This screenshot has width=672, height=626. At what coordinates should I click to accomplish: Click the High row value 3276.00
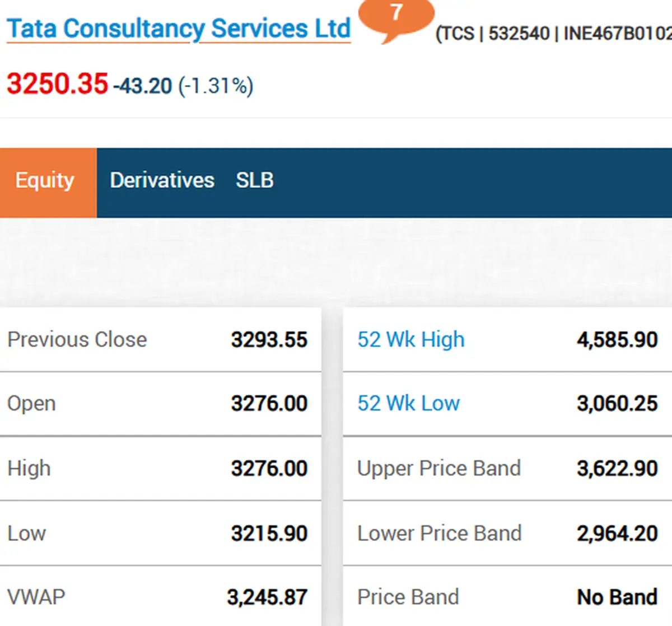pos(269,469)
